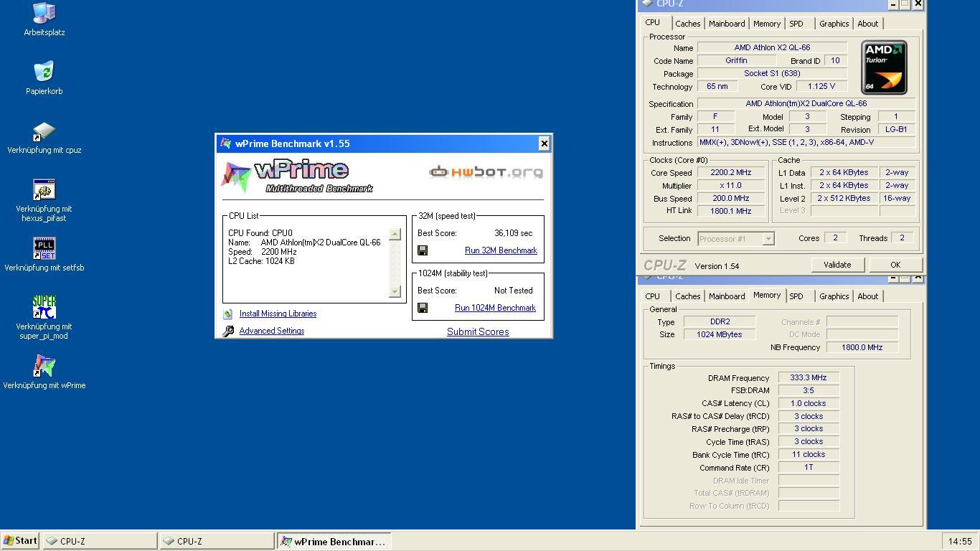Click OK button in CPU-Z
980x551 pixels.
pyautogui.click(x=895, y=265)
